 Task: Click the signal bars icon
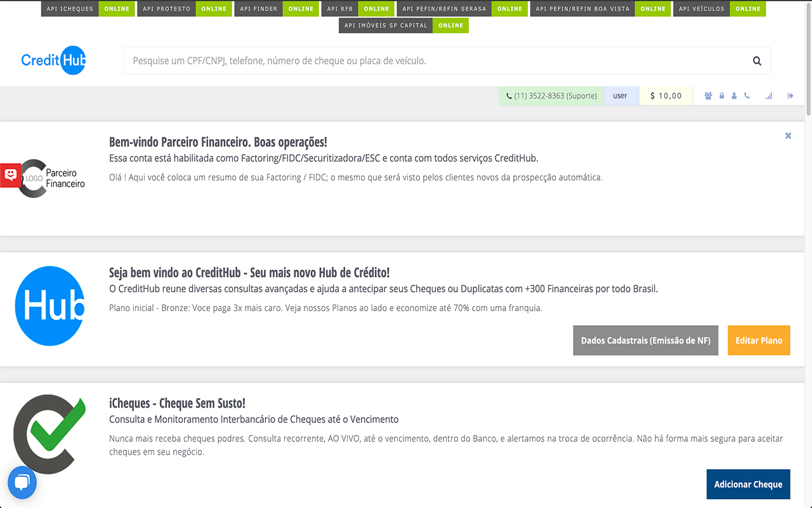coord(769,96)
